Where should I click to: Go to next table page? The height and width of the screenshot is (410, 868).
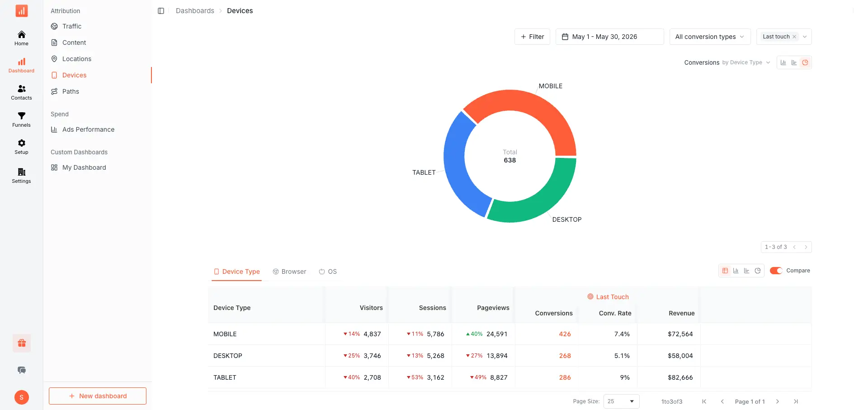coord(778,401)
